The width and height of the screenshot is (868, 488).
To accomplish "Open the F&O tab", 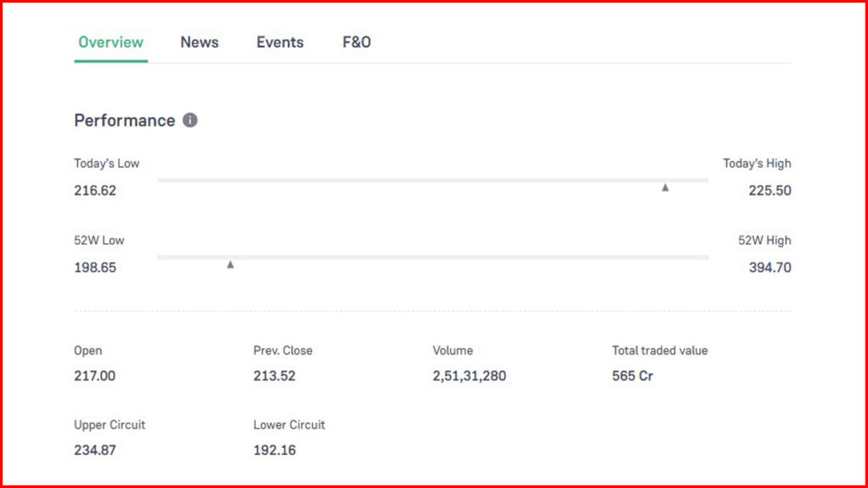I will [357, 42].
